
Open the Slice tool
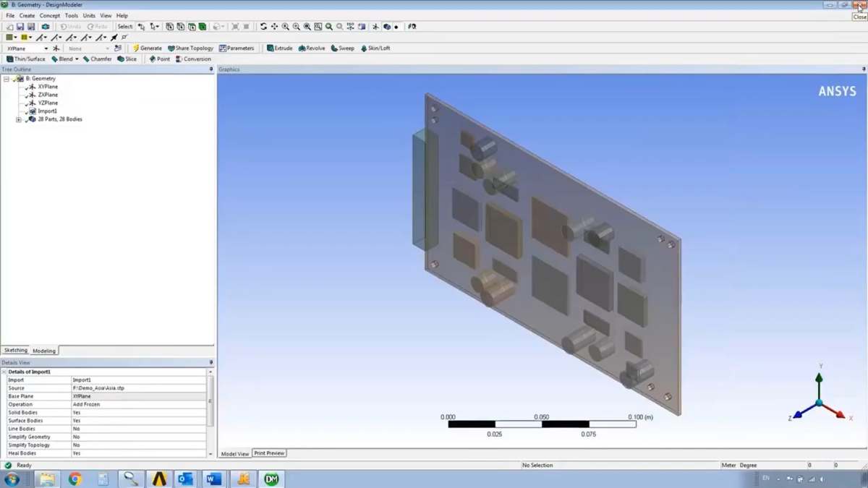click(127, 59)
